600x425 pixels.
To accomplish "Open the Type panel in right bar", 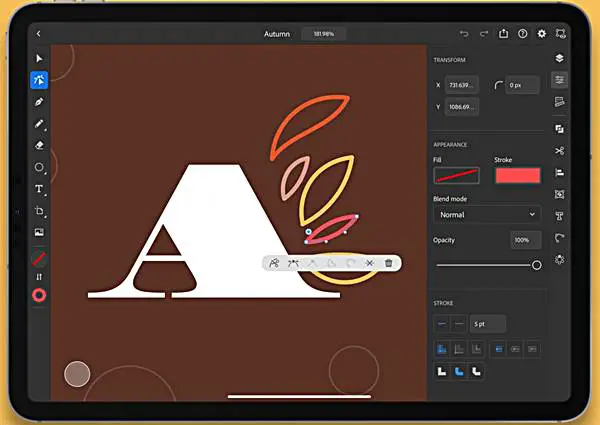I will [x=559, y=216].
